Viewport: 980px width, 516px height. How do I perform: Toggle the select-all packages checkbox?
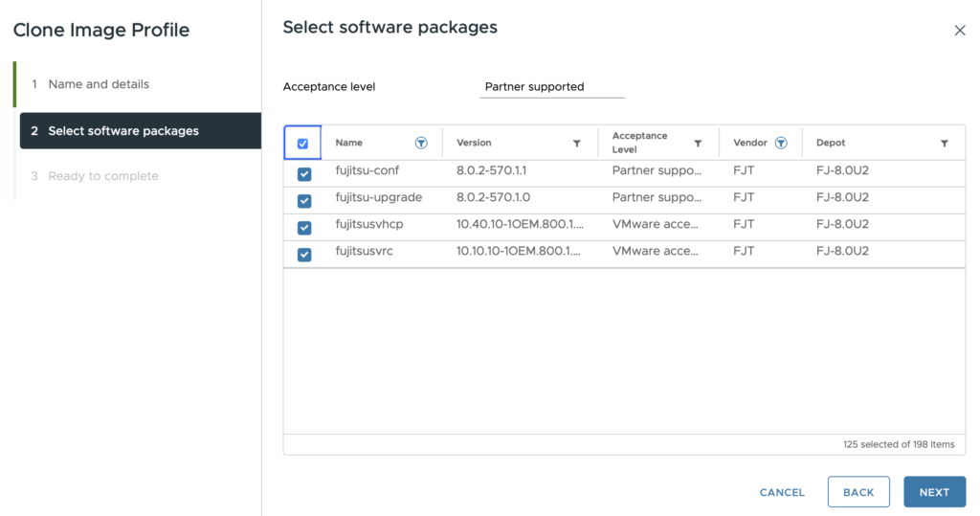click(x=303, y=144)
